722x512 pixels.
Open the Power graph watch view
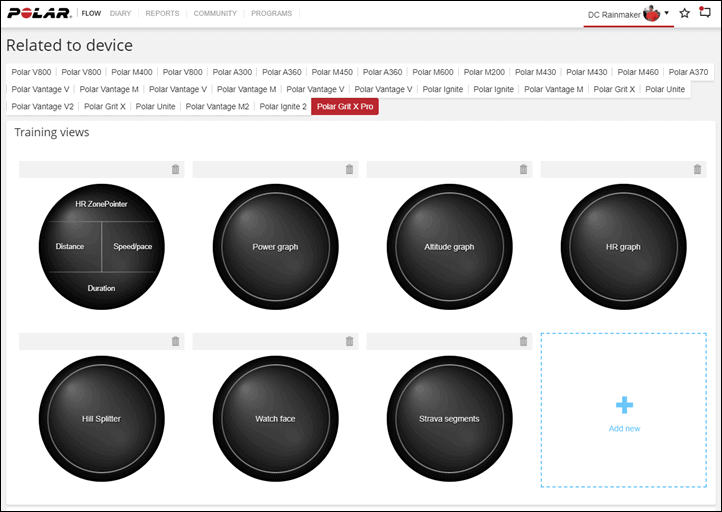point(275,247)
